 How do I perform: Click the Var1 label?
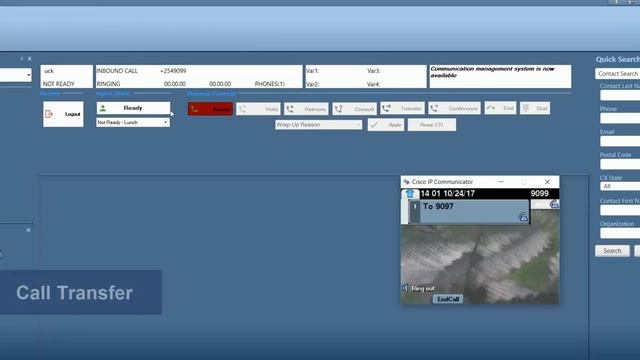click(x=312, y=71)
